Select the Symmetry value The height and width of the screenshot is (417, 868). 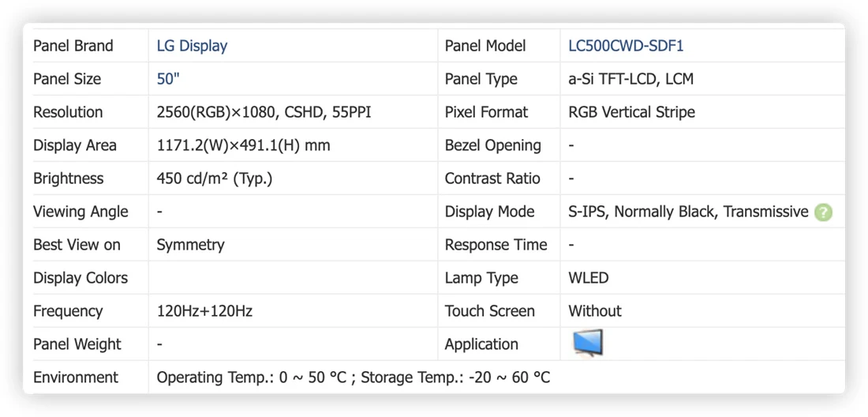[190, 245]
